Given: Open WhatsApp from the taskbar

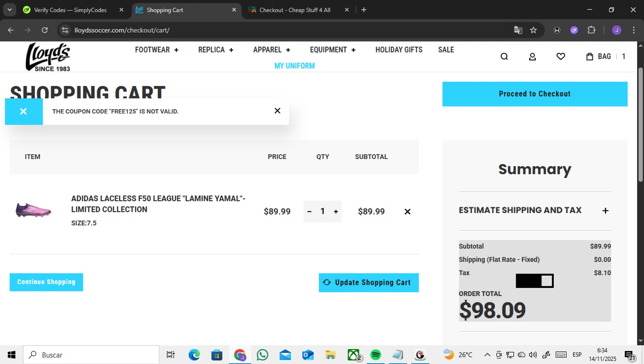Looking at the screenshot, I should click(x=262, y=355).
